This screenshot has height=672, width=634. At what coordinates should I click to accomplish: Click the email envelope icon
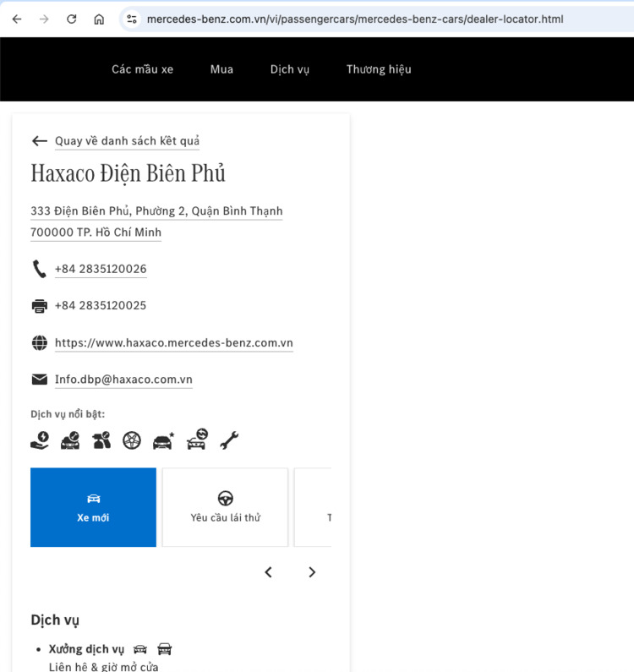40,380
